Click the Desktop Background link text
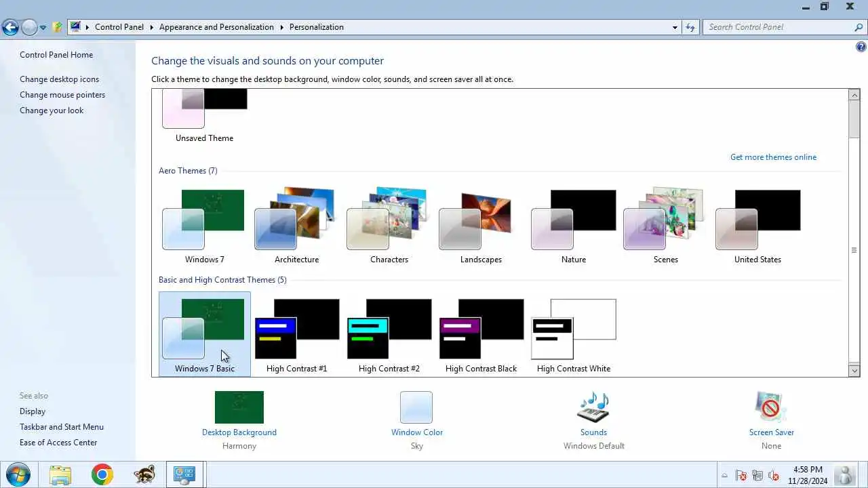Viewport: 868px width, 488px height. tap(239, 432)
